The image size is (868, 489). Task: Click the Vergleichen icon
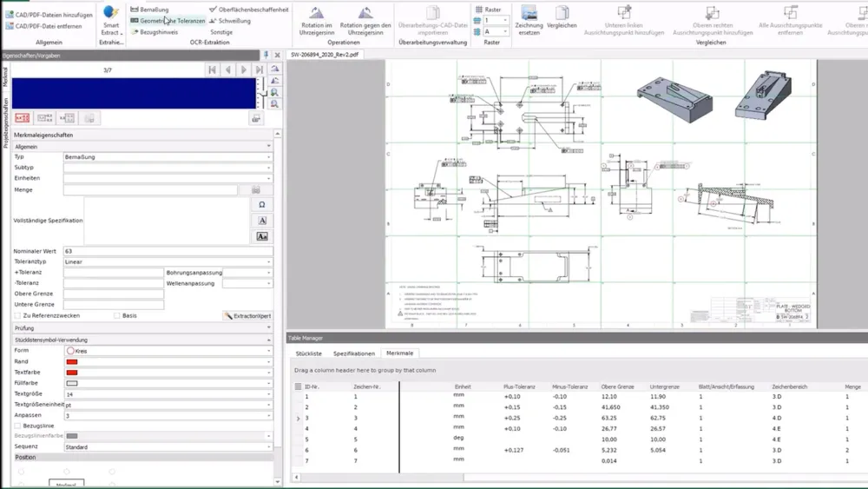point(562,17)
